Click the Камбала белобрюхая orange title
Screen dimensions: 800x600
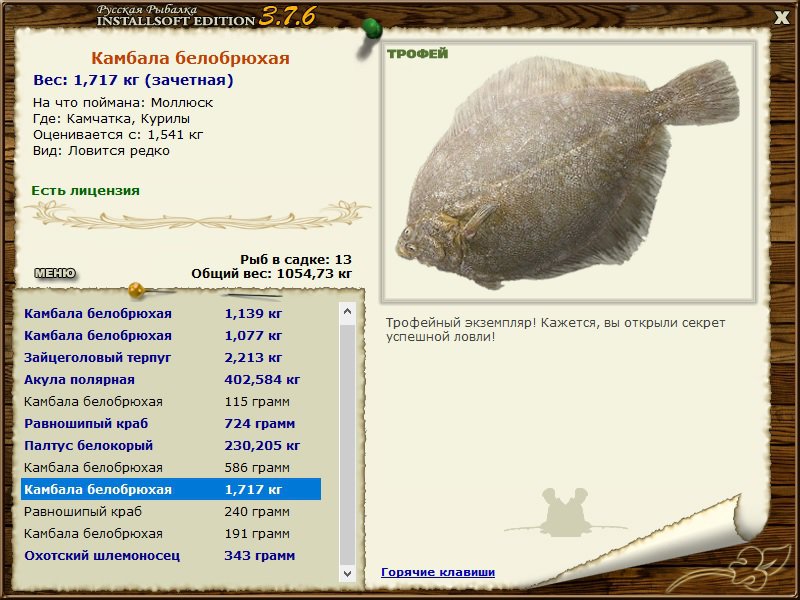(190, 58)
